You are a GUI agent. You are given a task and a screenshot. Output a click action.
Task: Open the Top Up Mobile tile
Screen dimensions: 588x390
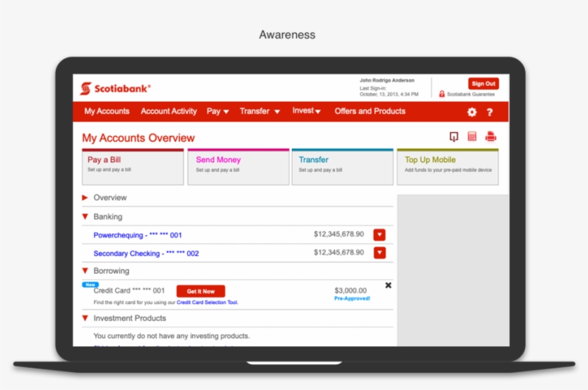coord(447,167)
